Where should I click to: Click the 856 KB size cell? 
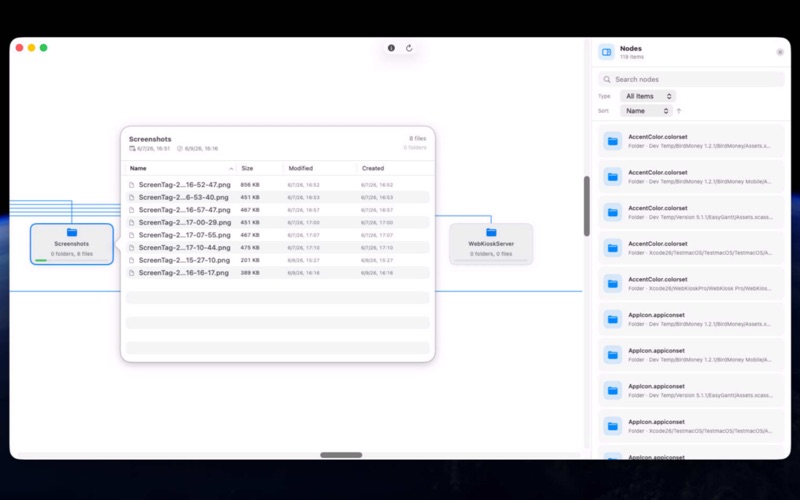click(250, 185)
